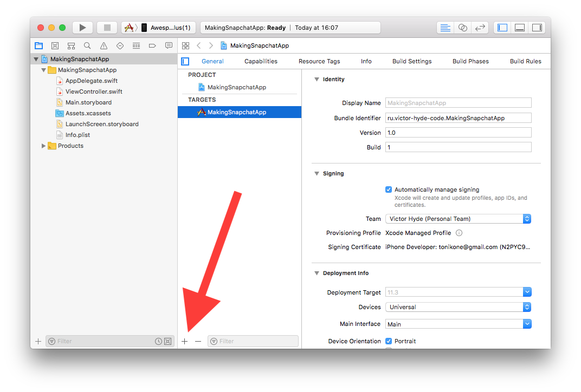
Task: Show the Version editor
Action: 480,28
